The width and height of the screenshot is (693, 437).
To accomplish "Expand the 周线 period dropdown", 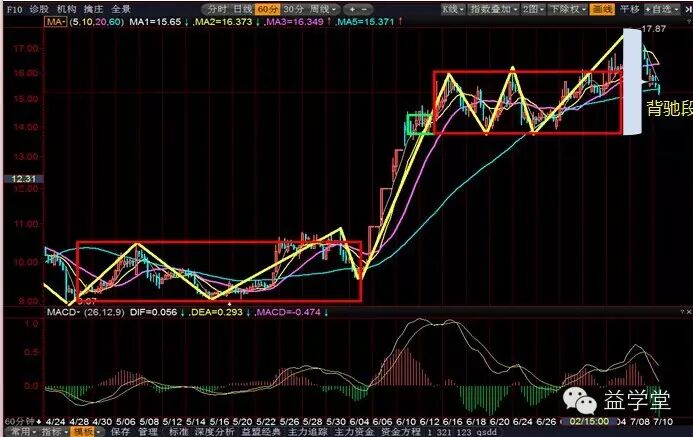I will coord(323,9).
